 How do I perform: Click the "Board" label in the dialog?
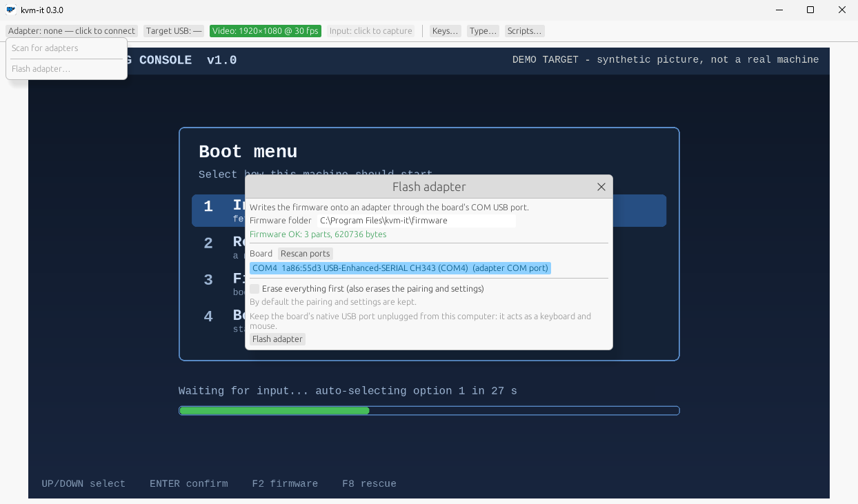261,254
